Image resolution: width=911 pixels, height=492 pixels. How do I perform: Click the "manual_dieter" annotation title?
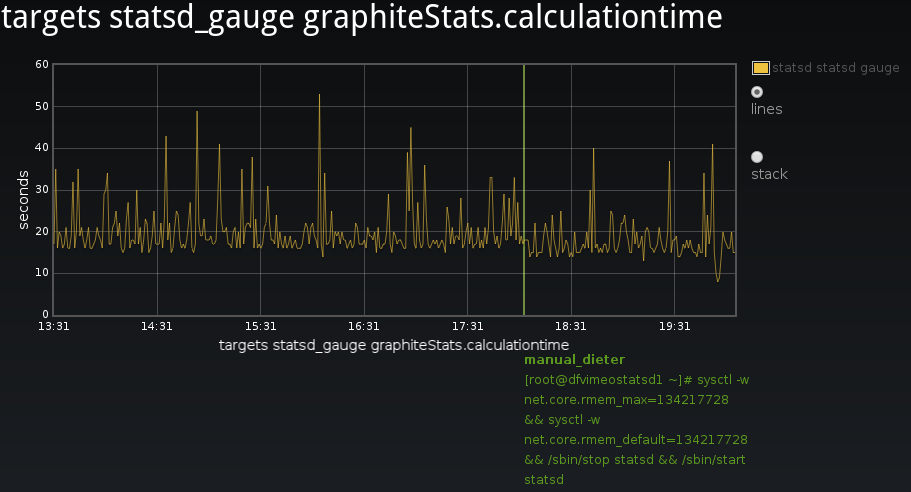(x=574, y=359)
